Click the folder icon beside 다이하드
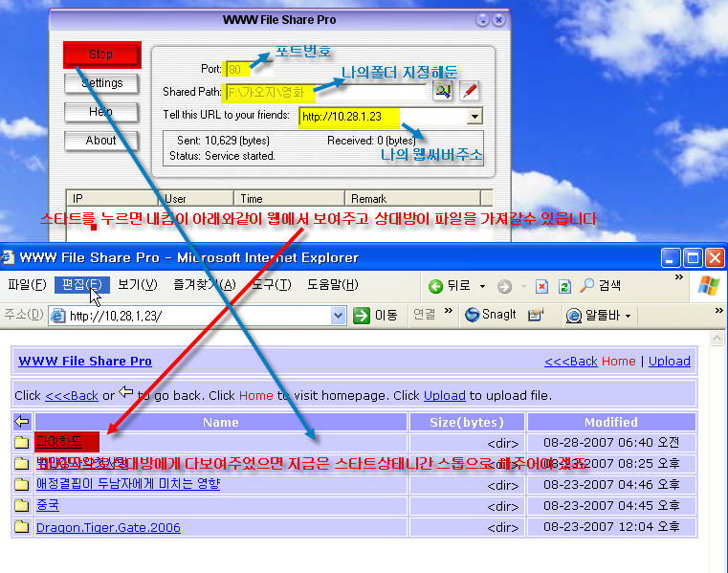Viewport: 728px width, 573px height. tap(21, 443)
